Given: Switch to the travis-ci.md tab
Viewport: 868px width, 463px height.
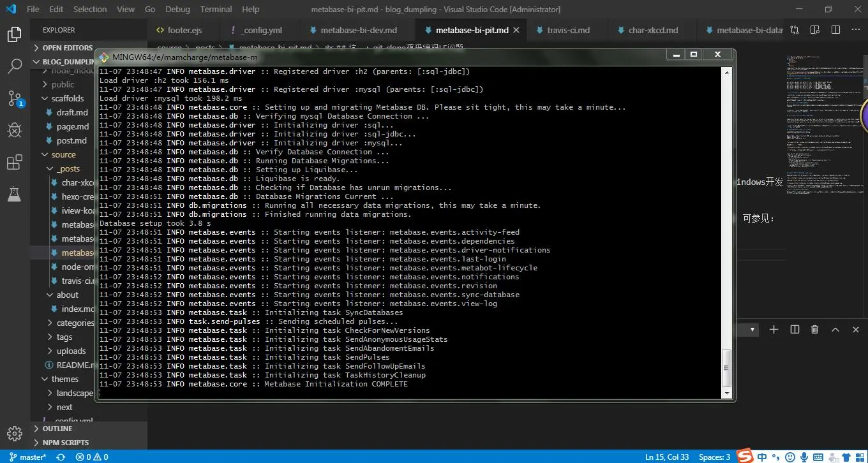Looking at the screenshot, I should point(567,29).
